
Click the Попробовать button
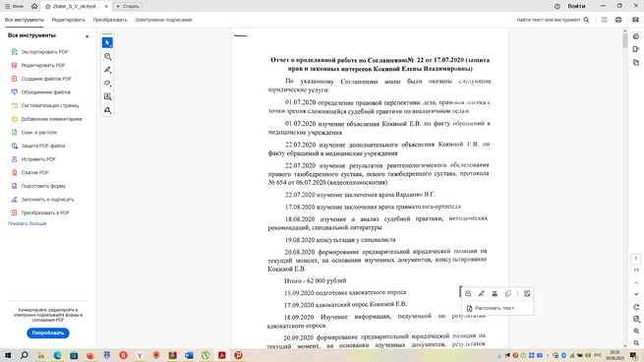(48, 332)
